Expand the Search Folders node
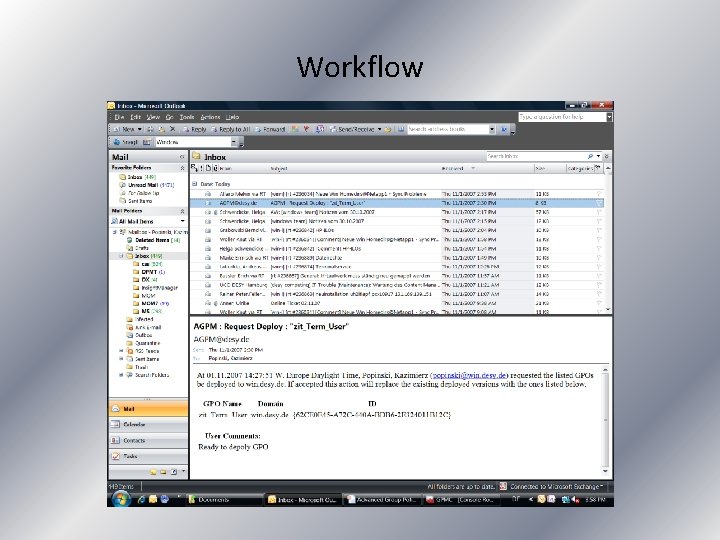 coord(122,375)
